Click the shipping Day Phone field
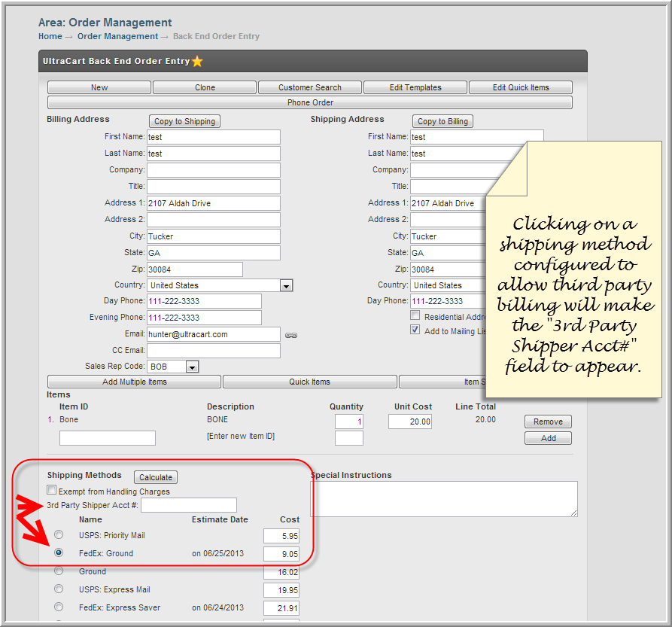The height and width of the screenshot is (627, 672). tap(449, 301)
